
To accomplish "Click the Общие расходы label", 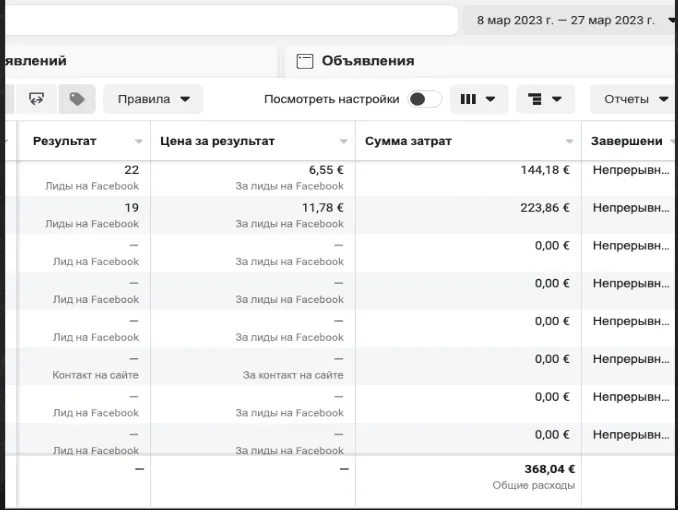I will [x=534, y=485].
